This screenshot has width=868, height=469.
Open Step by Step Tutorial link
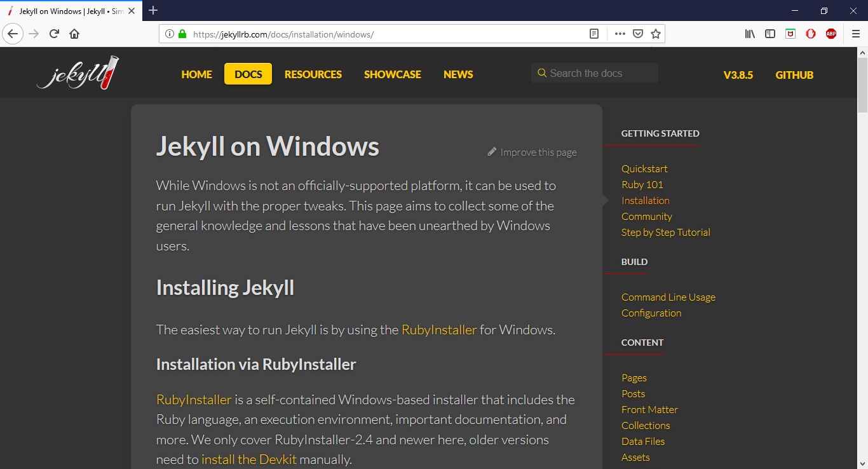coord(666,232)
